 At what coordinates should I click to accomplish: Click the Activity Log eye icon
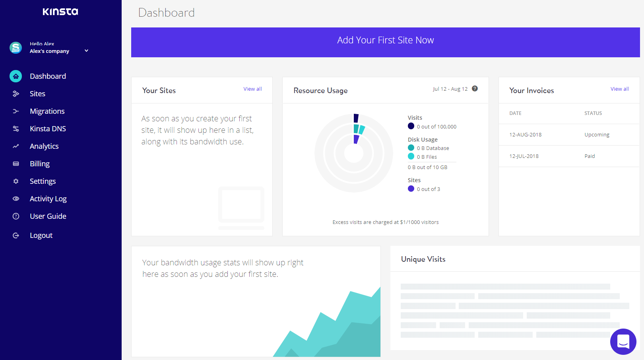[16, 199]
